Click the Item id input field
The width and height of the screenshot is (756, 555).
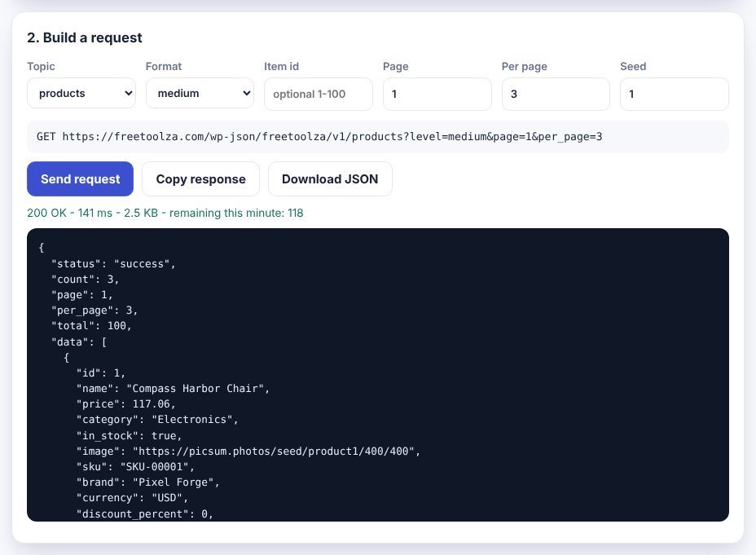click(x=319, y=94)
